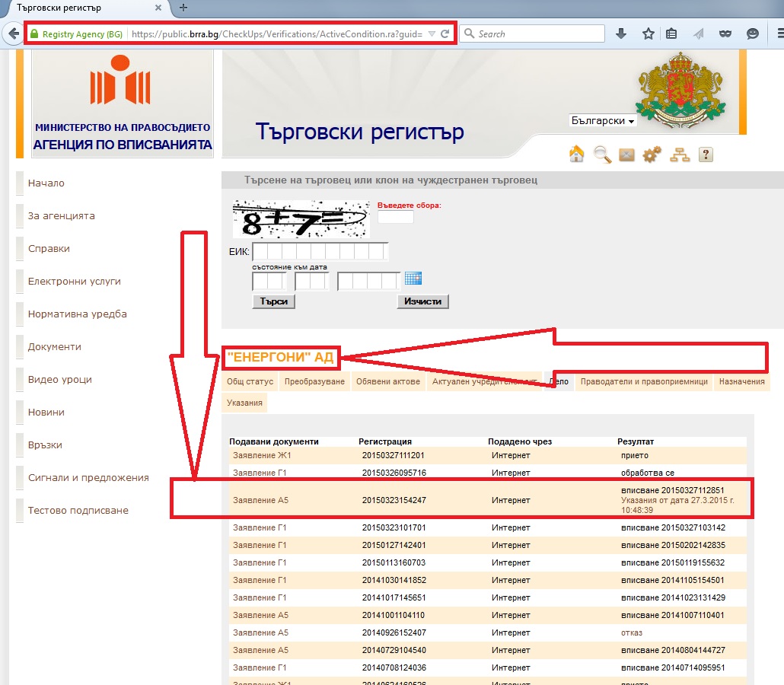Viewport: 784px width, 685px height.
Task: Open Справки in the left menu
Action: [x=49, y=249]
